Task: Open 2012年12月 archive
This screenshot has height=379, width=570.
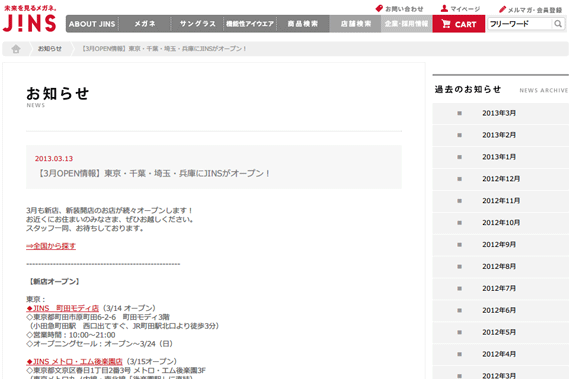Action: tap(500, 179)
